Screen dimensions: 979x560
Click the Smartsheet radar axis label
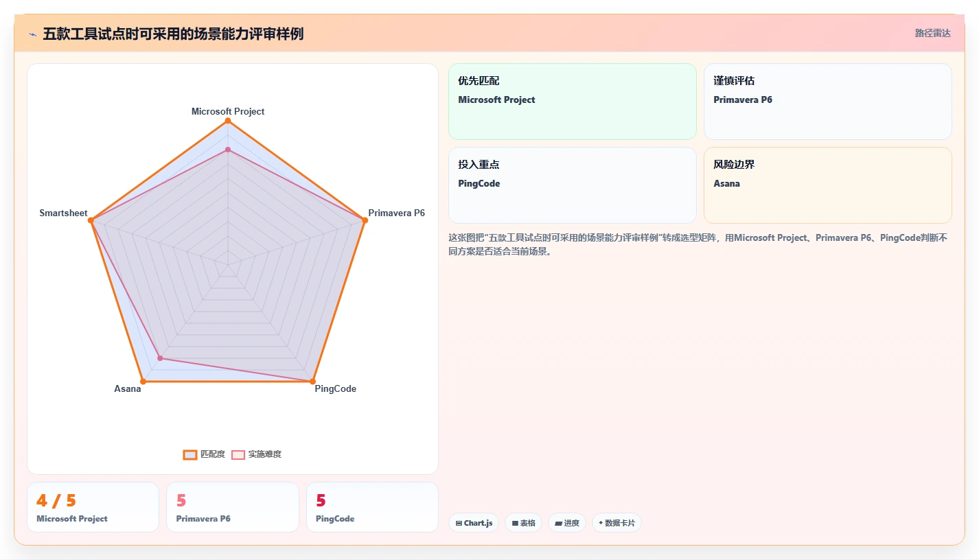[x=64, y=213]
